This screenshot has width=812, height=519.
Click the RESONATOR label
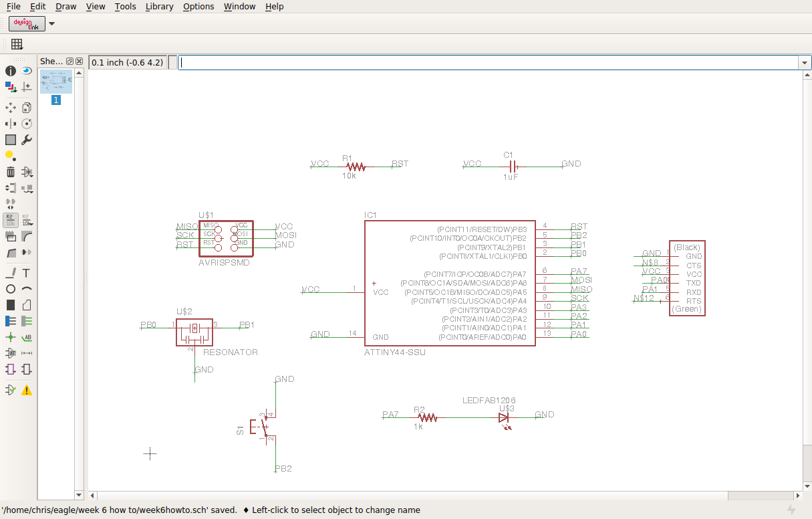pyautogui.click(x=230, y=352)
